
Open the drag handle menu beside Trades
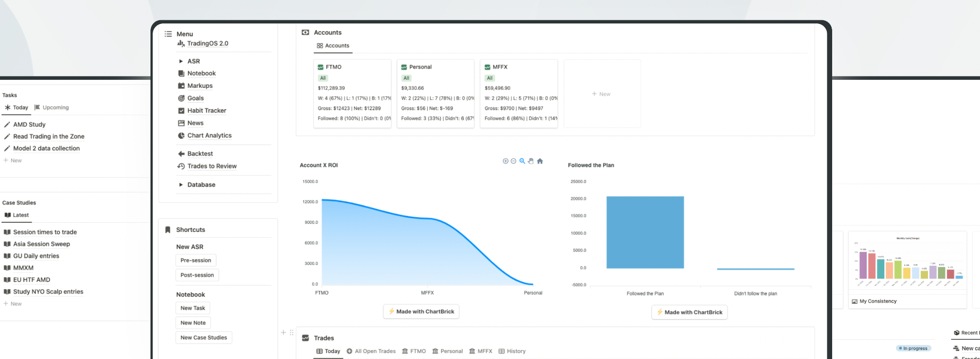[291, 333]
